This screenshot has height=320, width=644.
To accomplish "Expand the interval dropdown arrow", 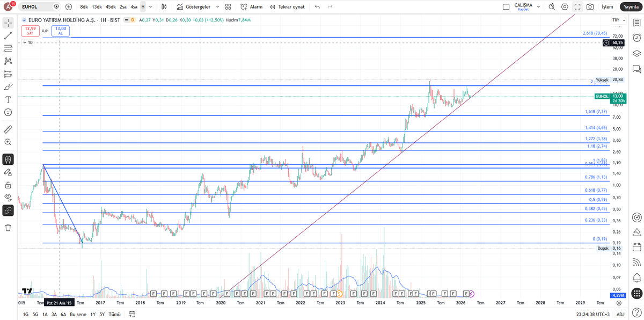I will click(x=150, y=7).
